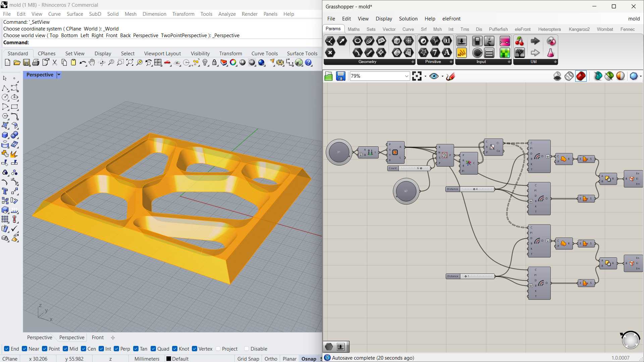This screenshot has height=362, width=644.
Task: Click the Default layer in the status bar
Action: point(178,359)
